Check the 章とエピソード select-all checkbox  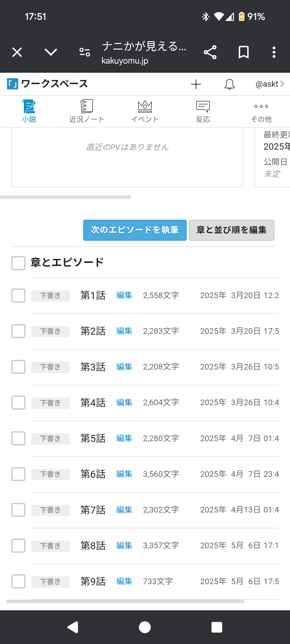(x=18, y=263)
